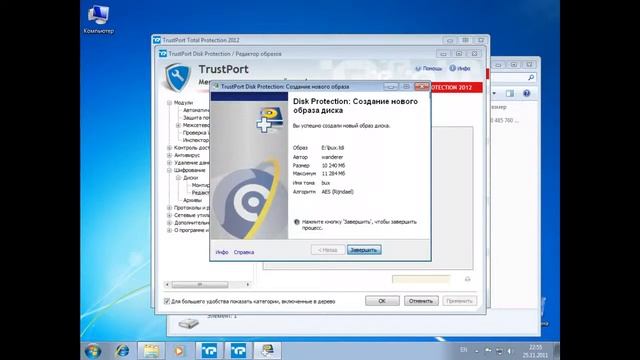Open Windows Explorer from the taskbar
Screen dimensions: 640x360
[x=151, y=351]
